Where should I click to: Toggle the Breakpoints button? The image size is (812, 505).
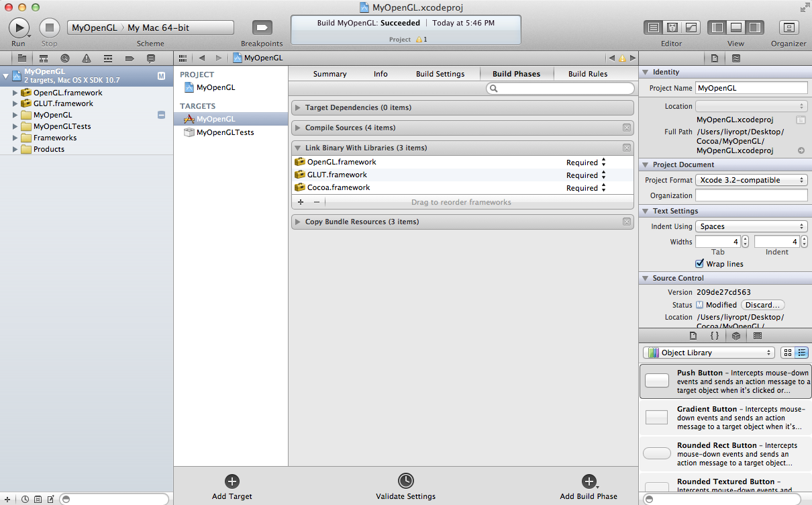[x=262, y=28]
